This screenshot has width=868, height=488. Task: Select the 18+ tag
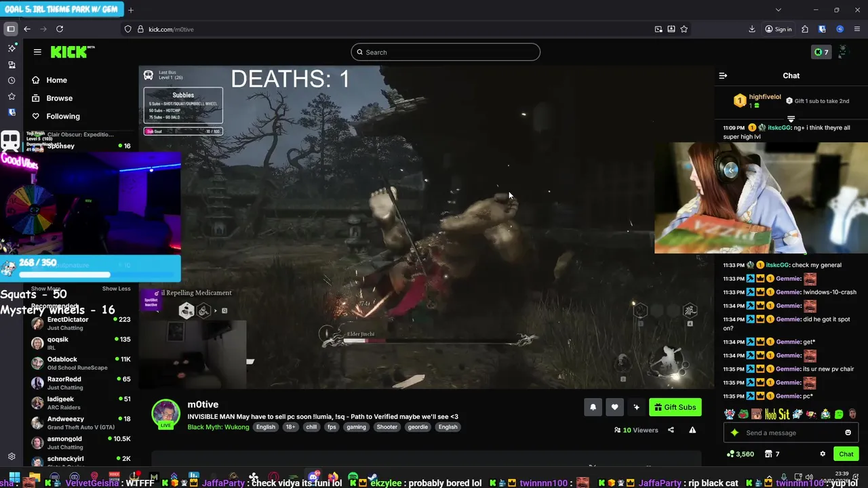(290, 427)
